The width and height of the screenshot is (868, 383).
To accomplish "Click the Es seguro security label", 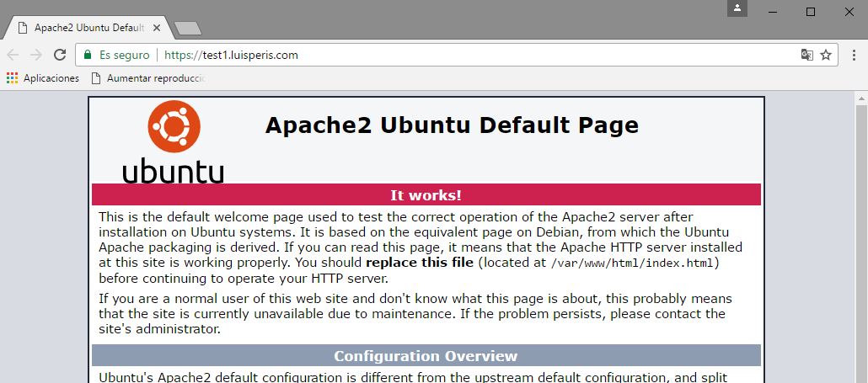I will tap(125, 56).
